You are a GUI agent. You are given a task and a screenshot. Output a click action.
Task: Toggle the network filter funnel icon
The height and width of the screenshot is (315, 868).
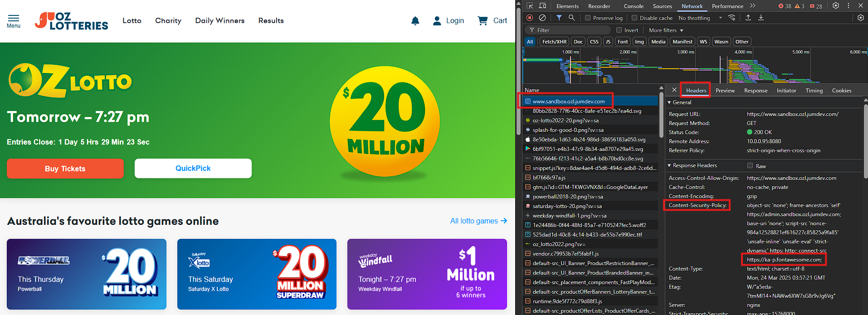point(559,18)
